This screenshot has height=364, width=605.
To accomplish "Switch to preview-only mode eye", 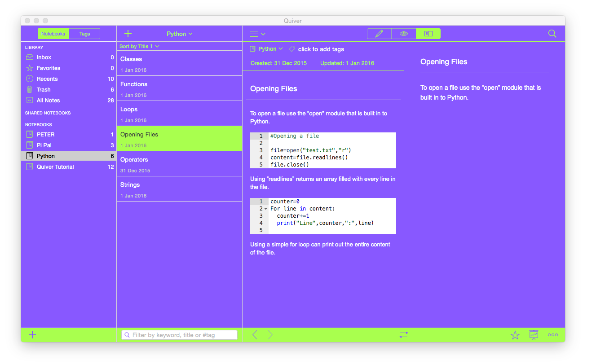I will point(404,34).
